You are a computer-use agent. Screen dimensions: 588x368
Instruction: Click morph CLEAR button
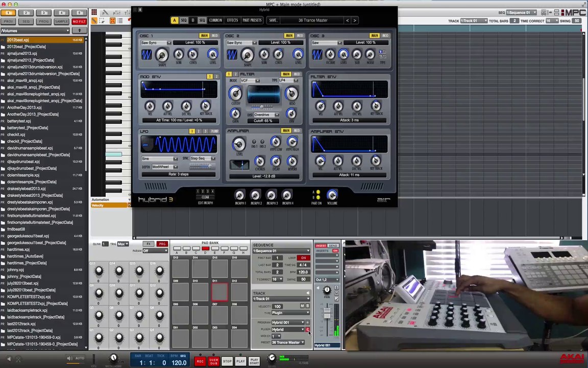(x=206, y=197)
